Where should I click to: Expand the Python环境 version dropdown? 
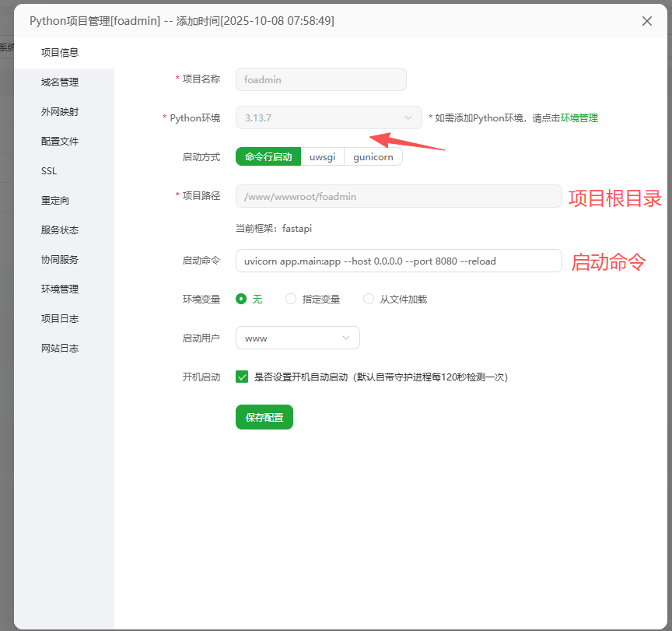click(x=328, y=118)
